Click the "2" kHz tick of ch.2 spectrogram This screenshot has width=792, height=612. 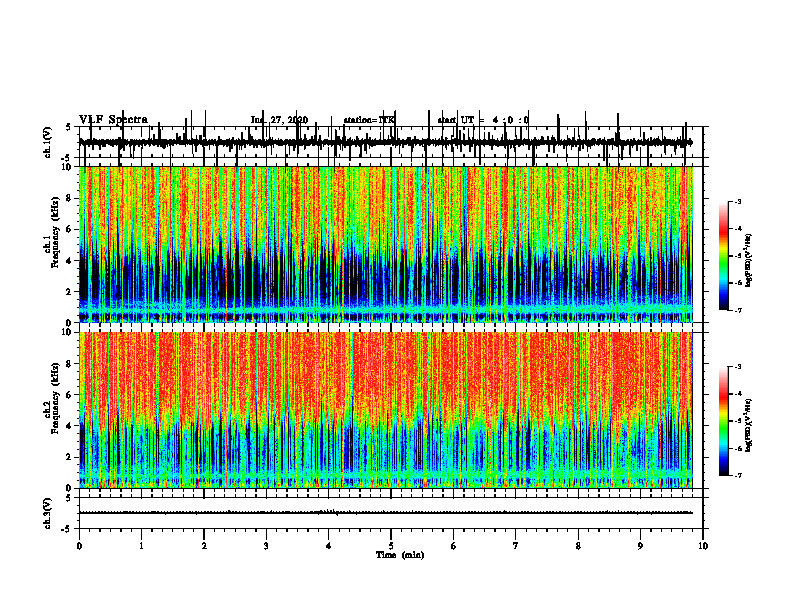pyautogui.click(x=70, y=457)
